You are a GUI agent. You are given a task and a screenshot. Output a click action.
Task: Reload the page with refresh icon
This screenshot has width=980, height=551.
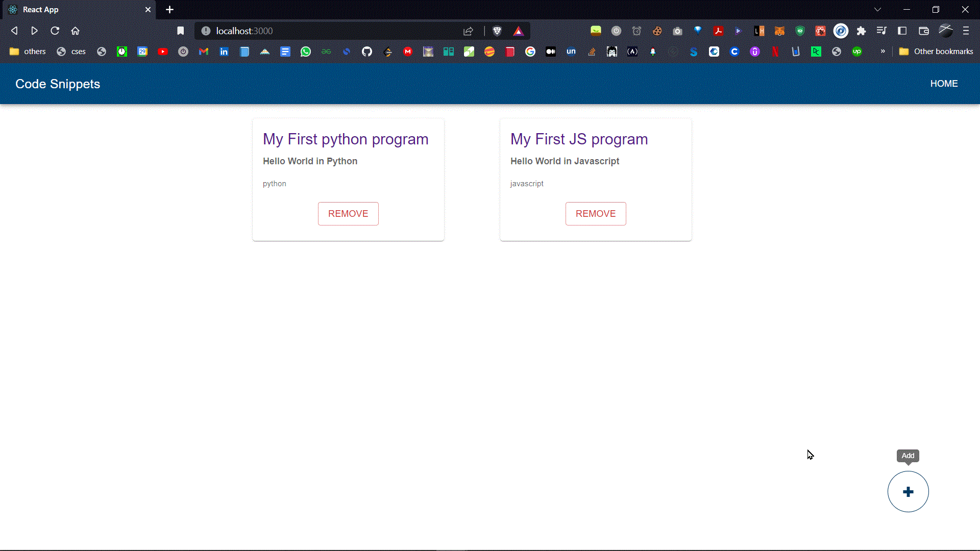click(55, 31)
